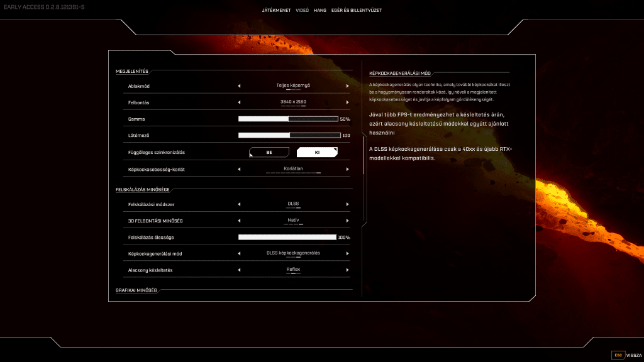
Task: Click left arrow for Alacsony késleltetés
Action: click(x=239, y=270)
